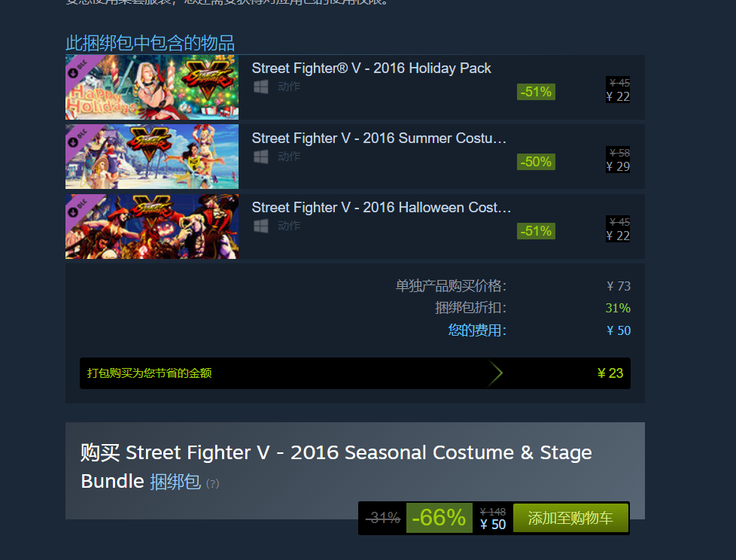Click the Windows icon under Summer Costume

click(x=261, y=157)
